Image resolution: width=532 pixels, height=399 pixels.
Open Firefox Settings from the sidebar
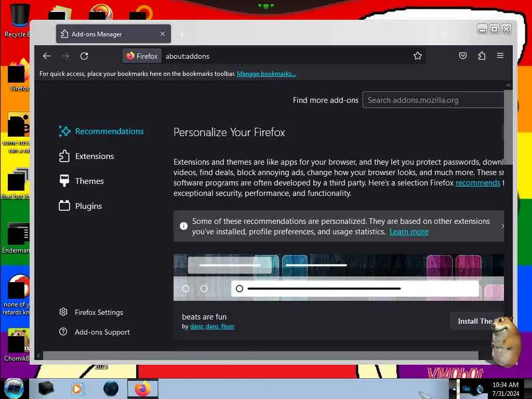(91, 312)
